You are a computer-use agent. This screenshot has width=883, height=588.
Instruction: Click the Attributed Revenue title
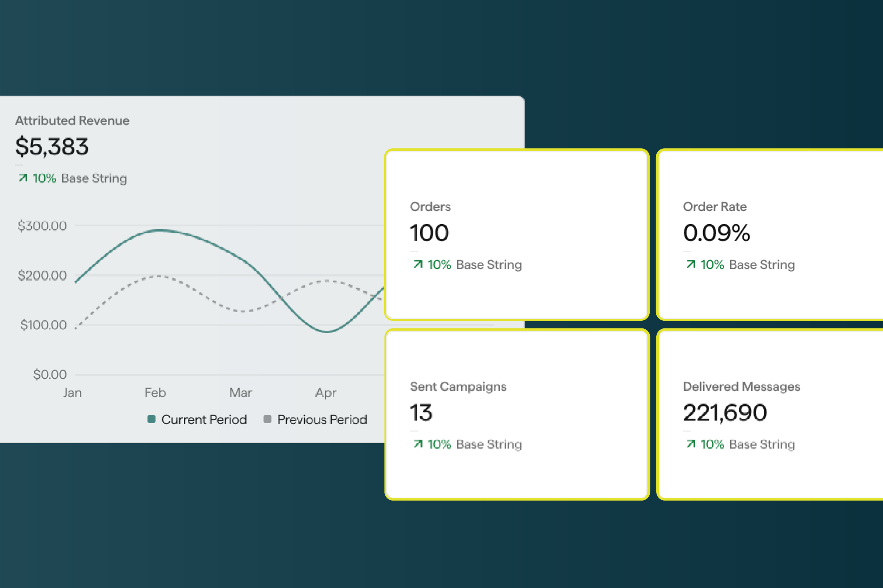click(72, 120)
